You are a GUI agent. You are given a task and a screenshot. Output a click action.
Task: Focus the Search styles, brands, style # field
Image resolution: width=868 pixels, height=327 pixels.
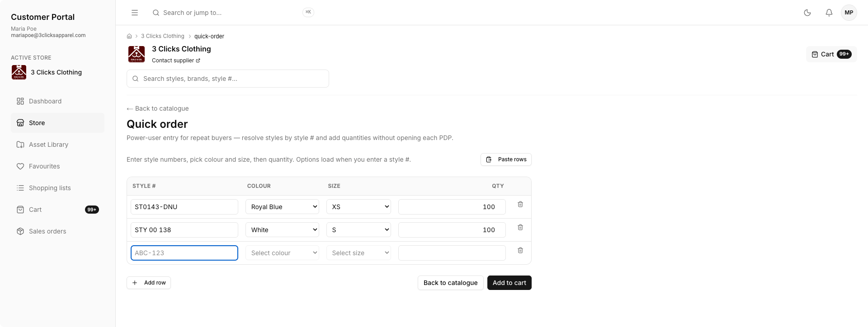(x=228, y=79)
